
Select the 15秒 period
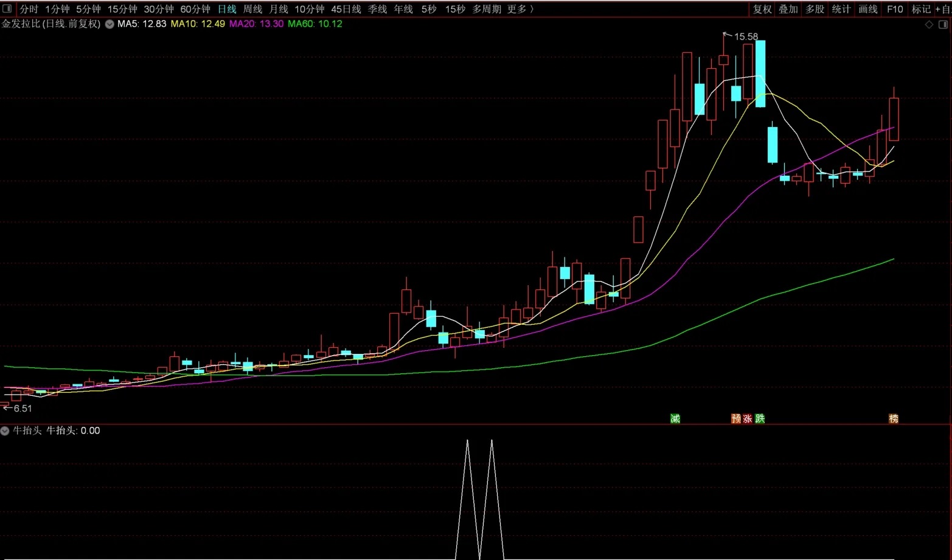coord(455,9)
